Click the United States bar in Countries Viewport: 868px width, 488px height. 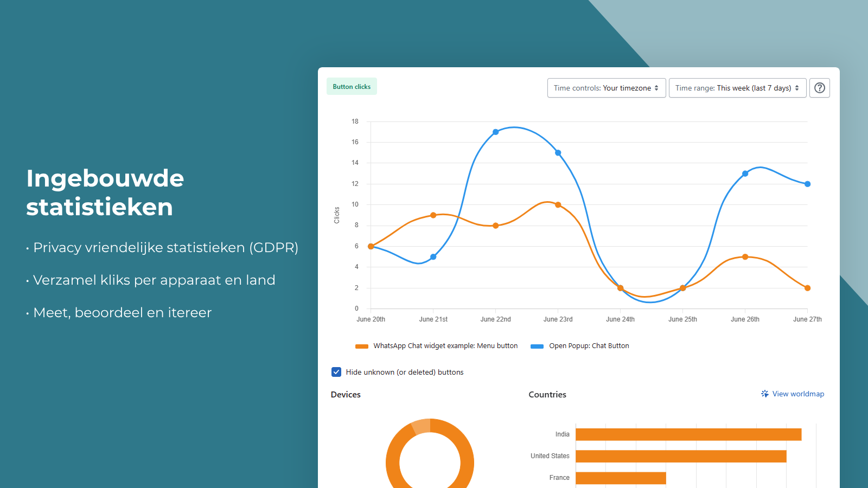coord(681,456)
